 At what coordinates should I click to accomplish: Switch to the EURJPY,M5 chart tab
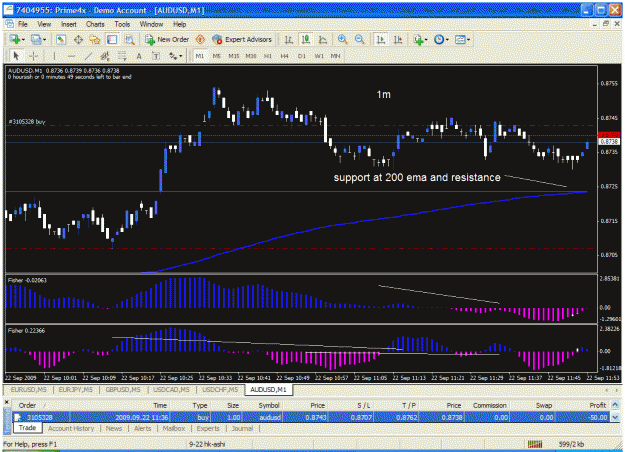75,389
